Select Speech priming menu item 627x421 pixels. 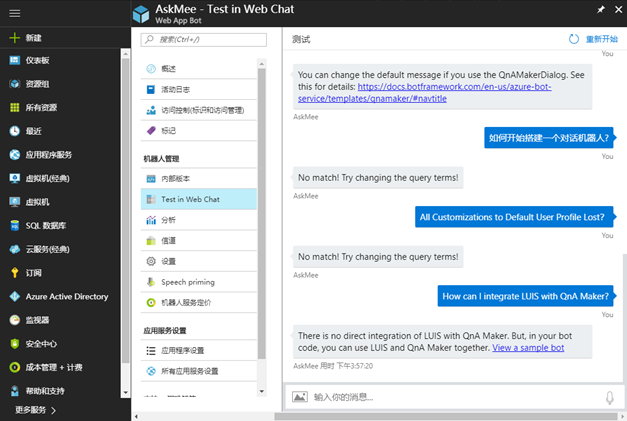(x=199, y=282)
